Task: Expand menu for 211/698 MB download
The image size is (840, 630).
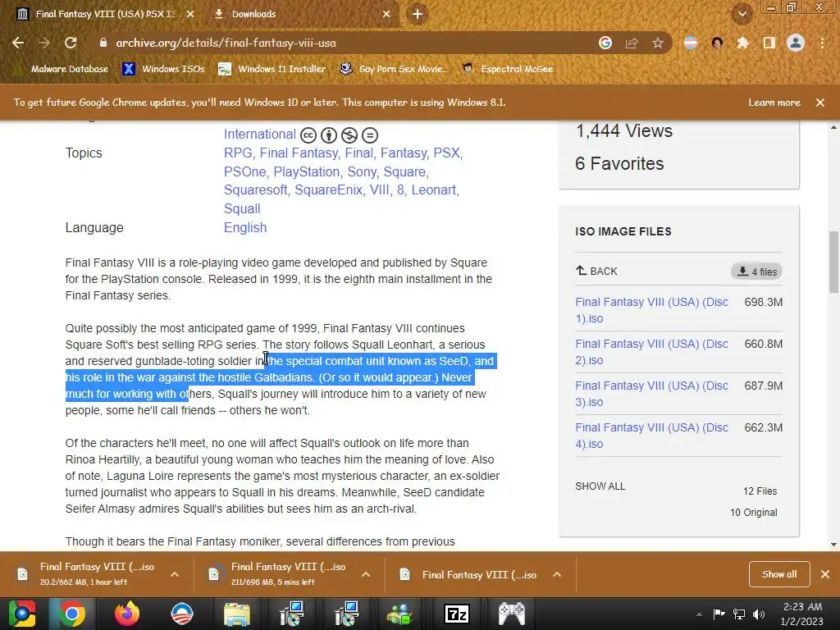Action: 366,574
